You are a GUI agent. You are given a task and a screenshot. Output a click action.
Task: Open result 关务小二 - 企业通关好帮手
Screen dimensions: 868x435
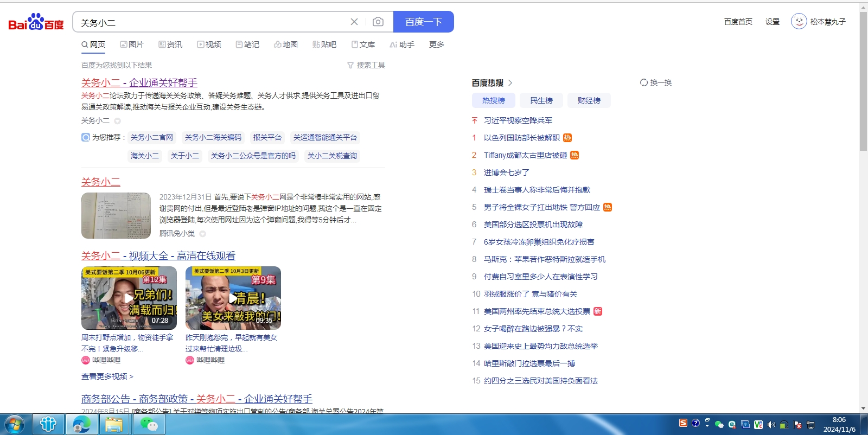click(139, 82)
